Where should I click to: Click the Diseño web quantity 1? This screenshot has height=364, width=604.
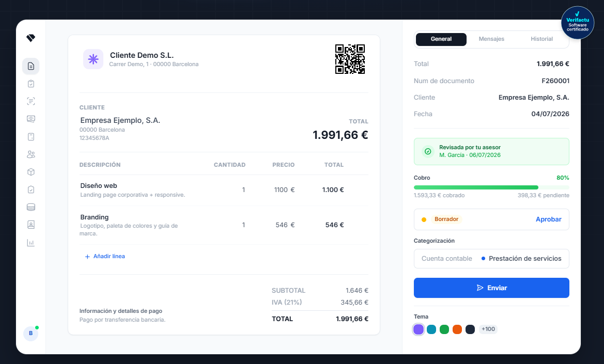243,190
